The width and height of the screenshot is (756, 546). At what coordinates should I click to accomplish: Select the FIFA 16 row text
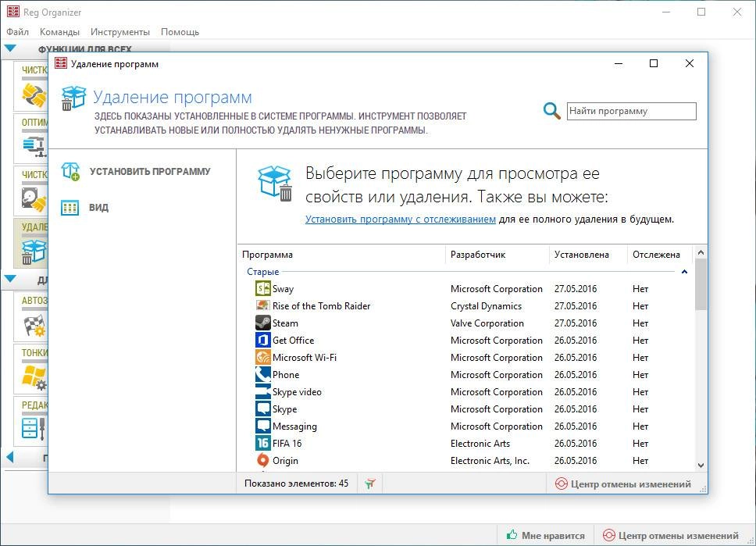(287, 444)
